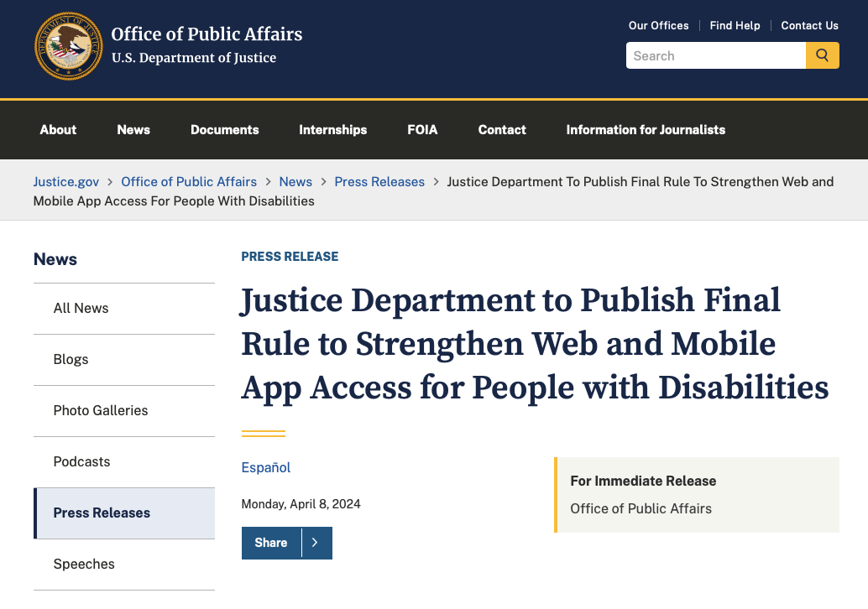Open the FOIA section
868x609 pixels.
click(x=422, y=130)
